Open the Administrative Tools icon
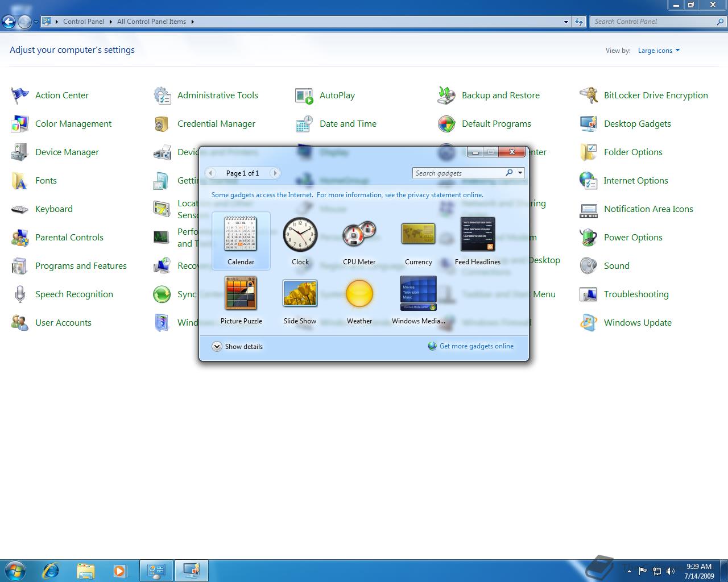Image resolution: width=728 pixels, height=582 pixels. (206, 95)
